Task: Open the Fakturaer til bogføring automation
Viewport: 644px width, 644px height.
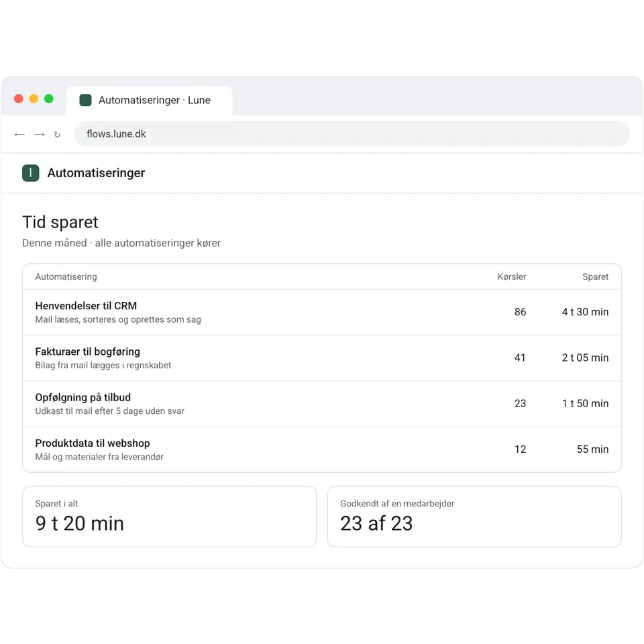Action: pos(322,358)
